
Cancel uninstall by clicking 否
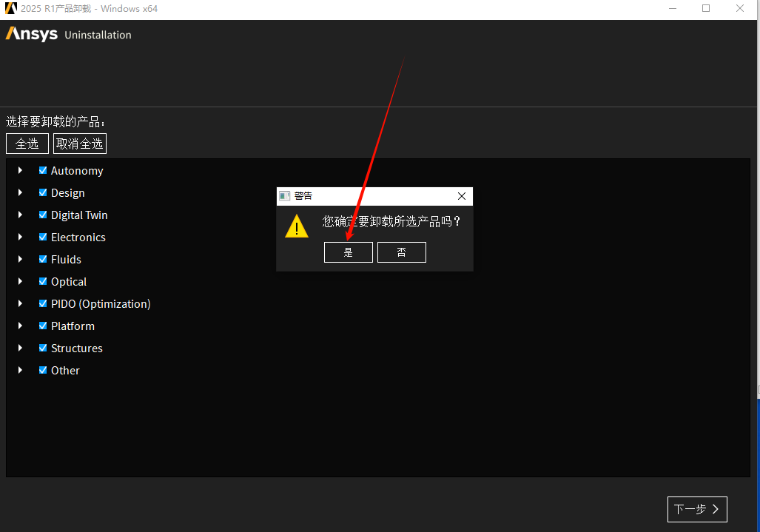pos(401,252)
